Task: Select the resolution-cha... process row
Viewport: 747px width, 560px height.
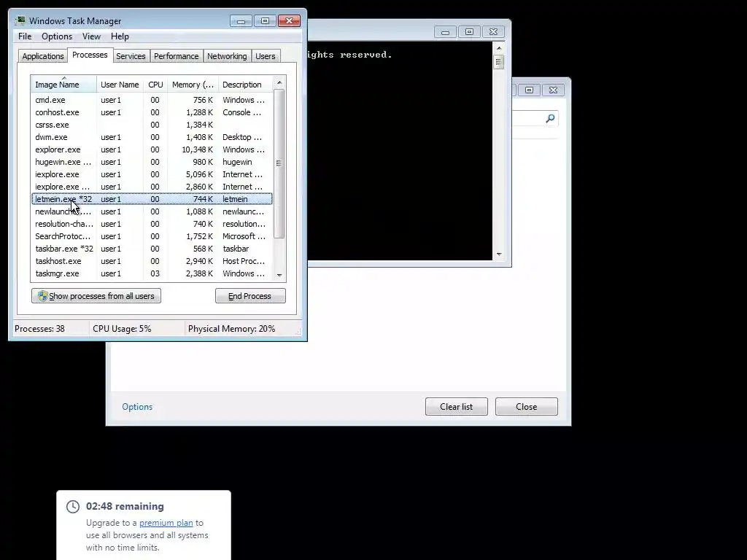Action: [x=152, y=224]
